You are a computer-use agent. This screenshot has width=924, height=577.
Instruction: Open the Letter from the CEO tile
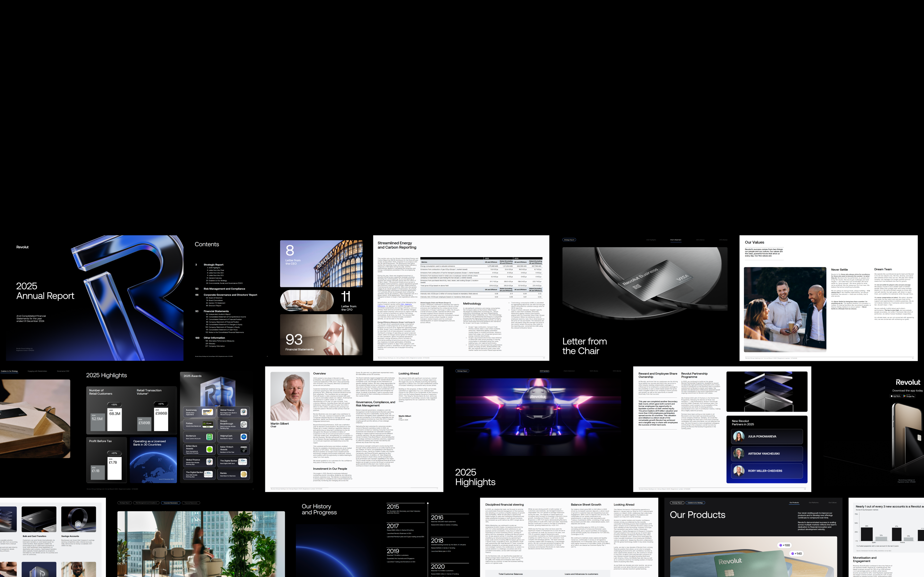click(321, 263)
